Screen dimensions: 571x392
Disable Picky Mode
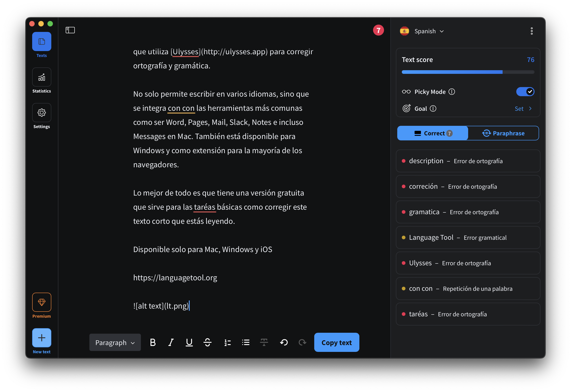point(525,92)
